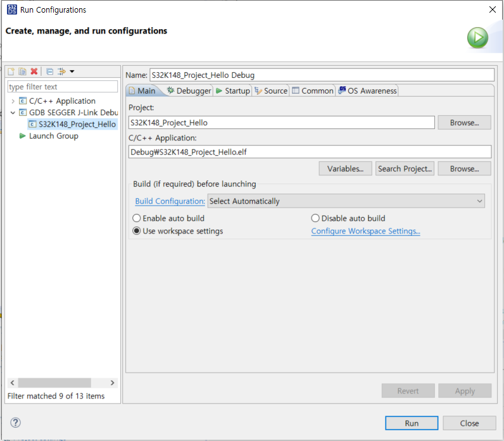The height and width of the screenshot is (441, 504).
Task: Click the type filter text field
Action: [x=62, y=87]
